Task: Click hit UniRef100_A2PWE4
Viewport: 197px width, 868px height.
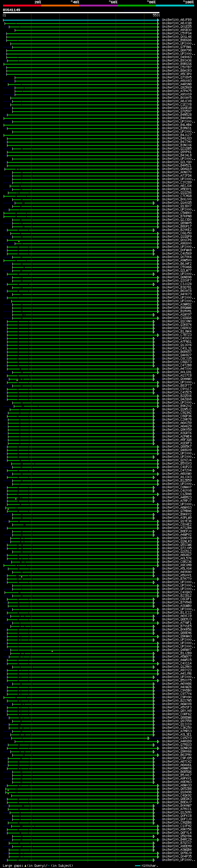Action: pos(176,436)
